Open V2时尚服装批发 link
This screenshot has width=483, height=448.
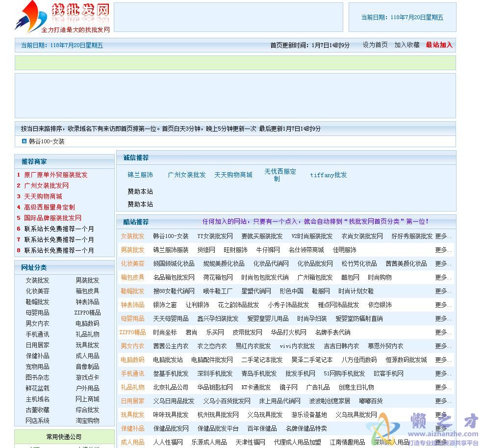(312, 236)
